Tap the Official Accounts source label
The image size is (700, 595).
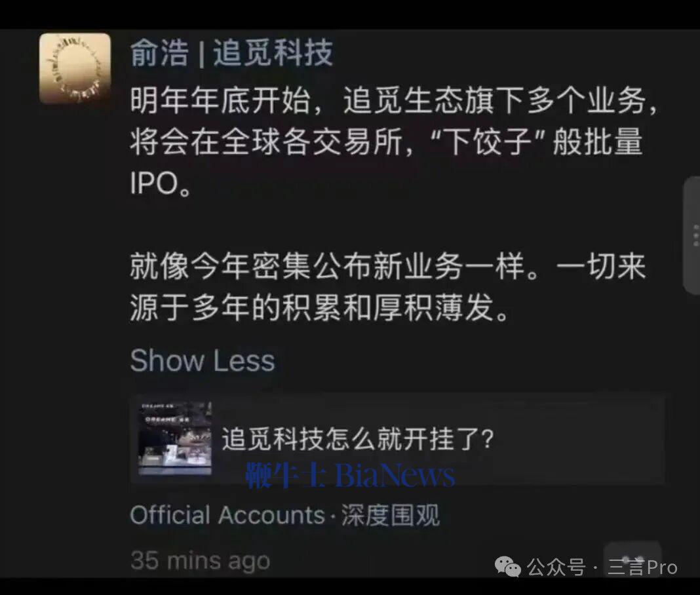(227, 515)
